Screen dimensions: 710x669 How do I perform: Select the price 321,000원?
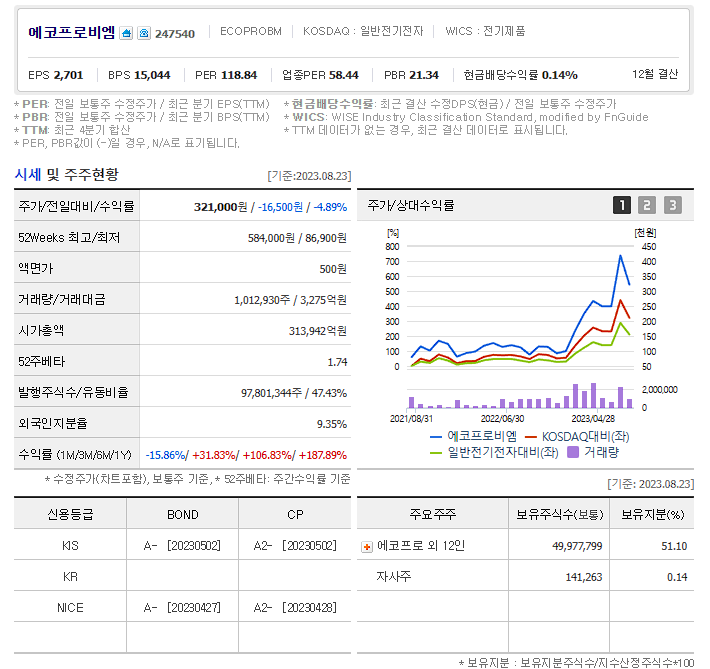221,207
